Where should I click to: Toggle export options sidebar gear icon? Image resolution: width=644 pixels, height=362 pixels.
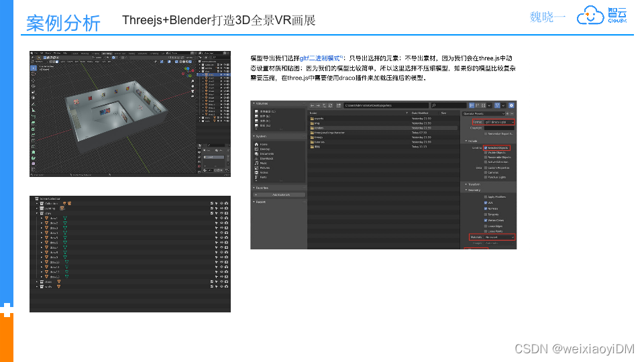tap(511, 105)
